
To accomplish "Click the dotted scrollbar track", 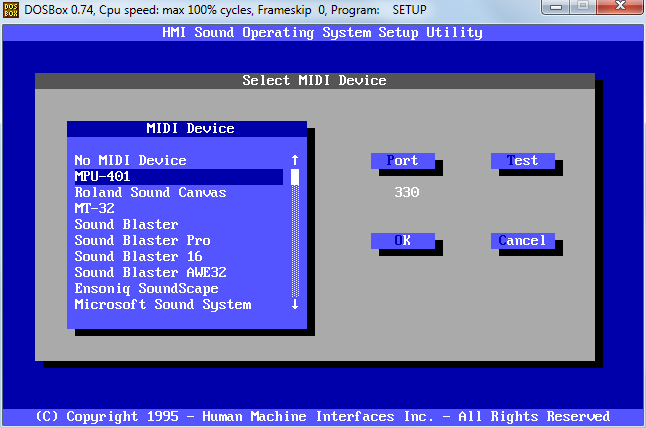I will coord(295,241).
